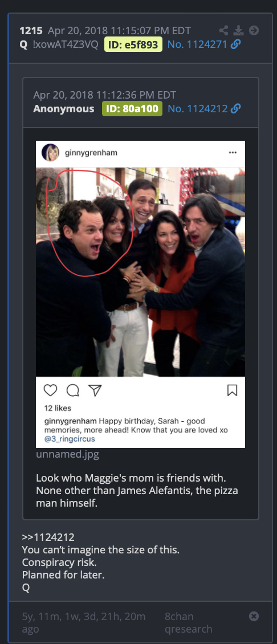Click the circled X icon at bottom
The image size is (277, 644).
(254, 616)
